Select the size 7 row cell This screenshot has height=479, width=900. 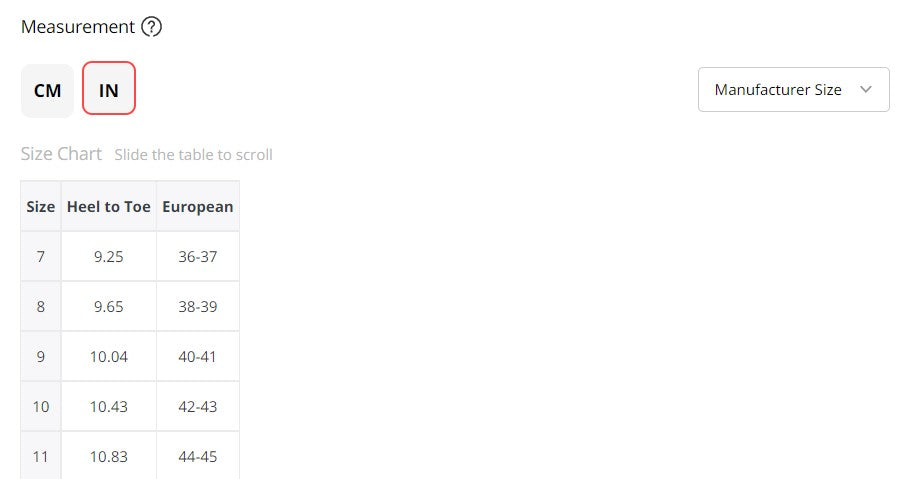pyautogui.click(x=41, y=257)
